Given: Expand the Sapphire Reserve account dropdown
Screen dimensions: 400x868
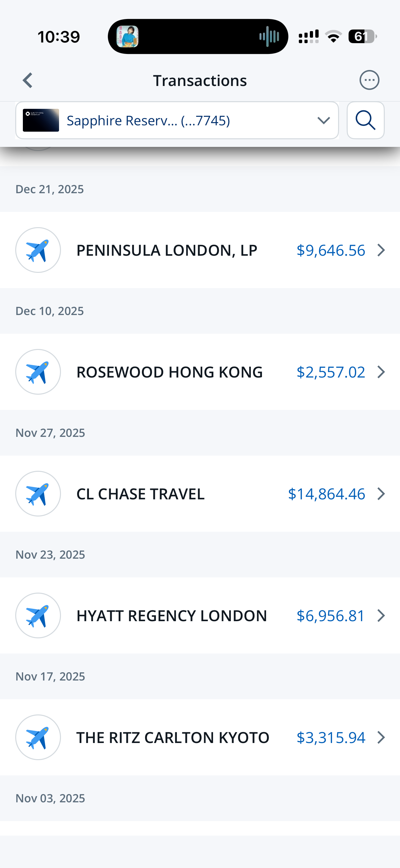Looking at the screenshot, I should (323, 120).
